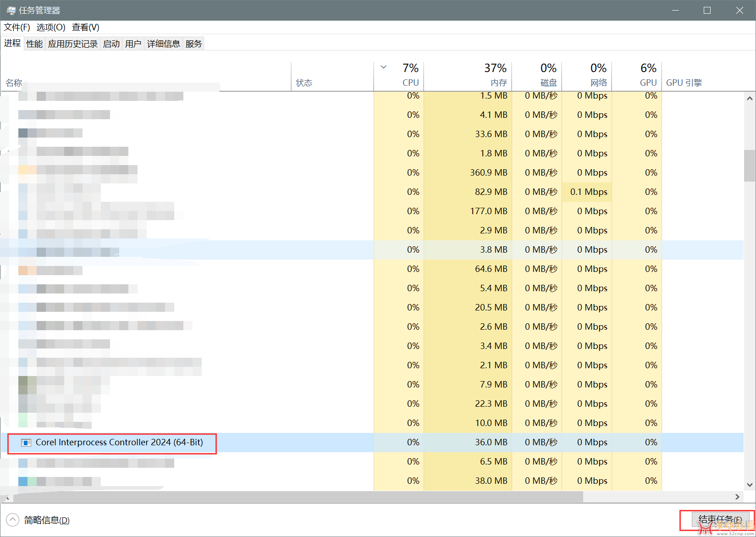Click the 结束任务 button

pyautogui.click(x=720, y=520)
